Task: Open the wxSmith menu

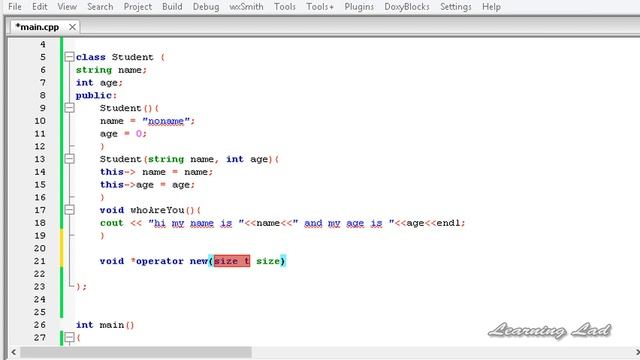Action: [246, 7]
